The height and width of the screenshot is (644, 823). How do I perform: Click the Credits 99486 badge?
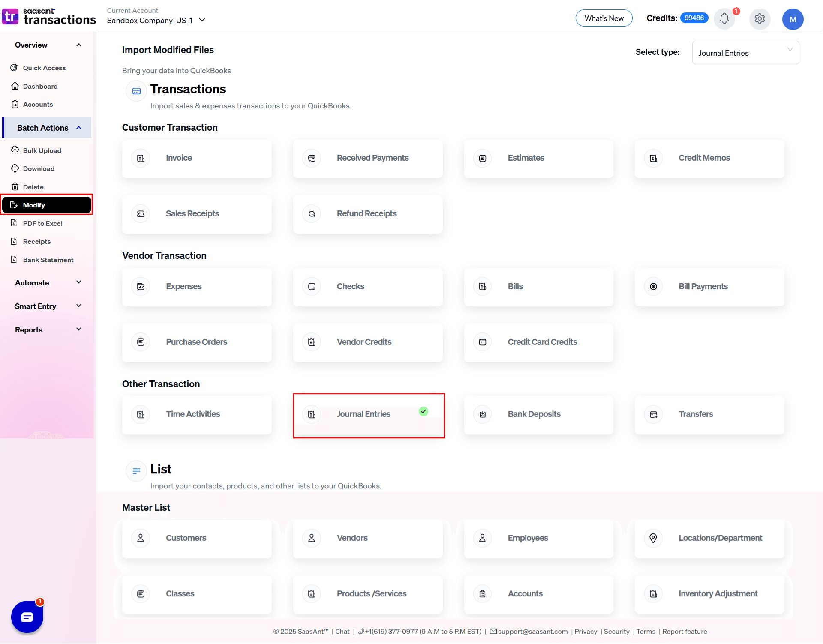point(694,18)
